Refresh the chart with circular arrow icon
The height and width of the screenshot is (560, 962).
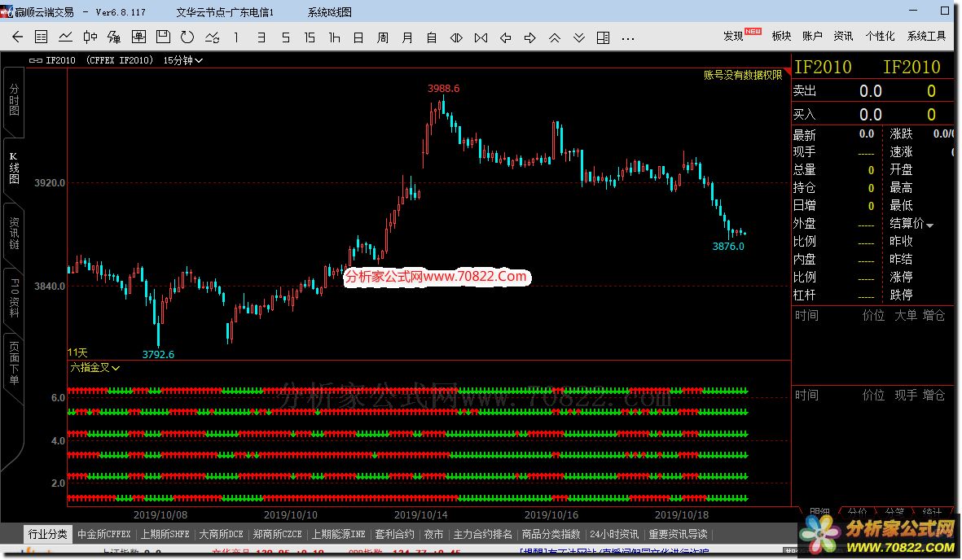tap(187, 37)
